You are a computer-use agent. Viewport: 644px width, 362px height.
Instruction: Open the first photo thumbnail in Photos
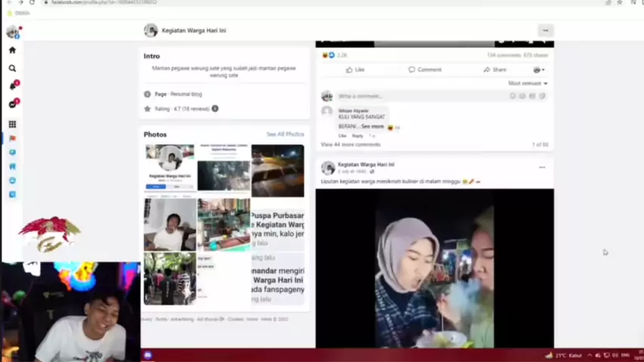point(170,168)
